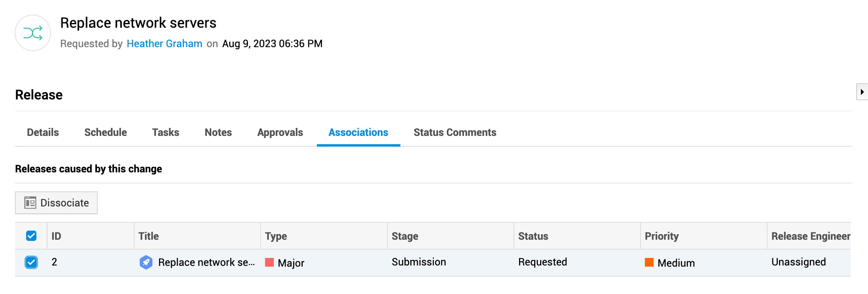Uncheck the checkbox for release ID 2
Viewport: 868px width, 294px height.
[x=31, y=262]
